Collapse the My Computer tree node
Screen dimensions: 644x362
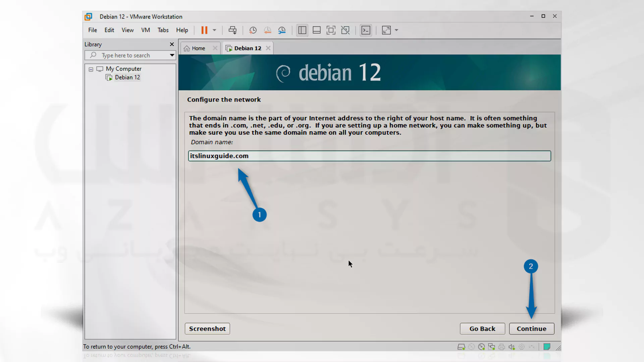(x=91, y=69)
